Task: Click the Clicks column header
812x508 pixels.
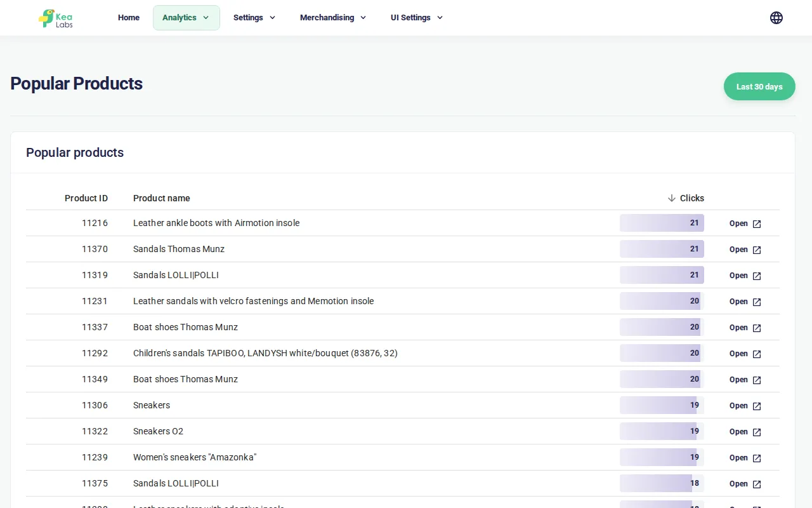Action: [692, 198]
